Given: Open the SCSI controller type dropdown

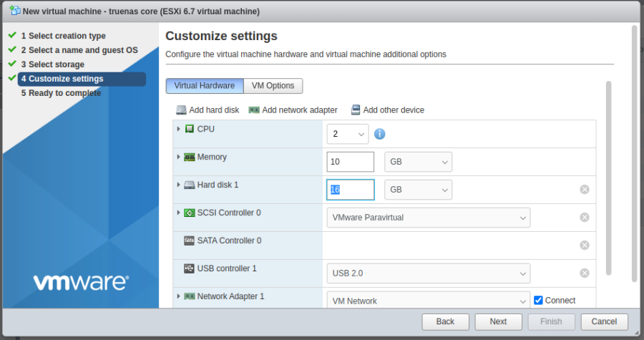Looking at the screenshot, I should 428,217.
